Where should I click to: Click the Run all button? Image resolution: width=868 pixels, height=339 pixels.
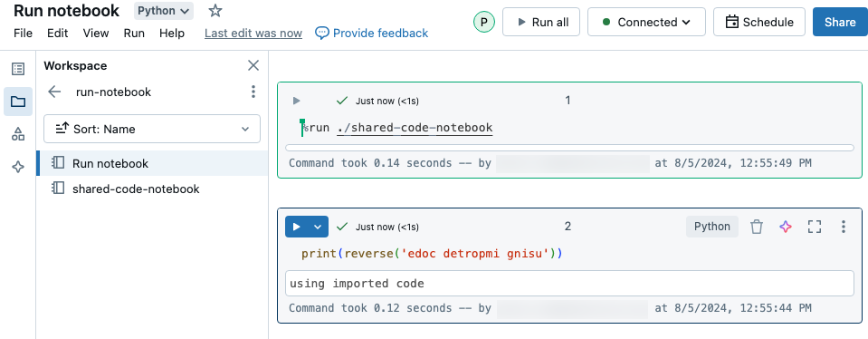click(541, 22)
